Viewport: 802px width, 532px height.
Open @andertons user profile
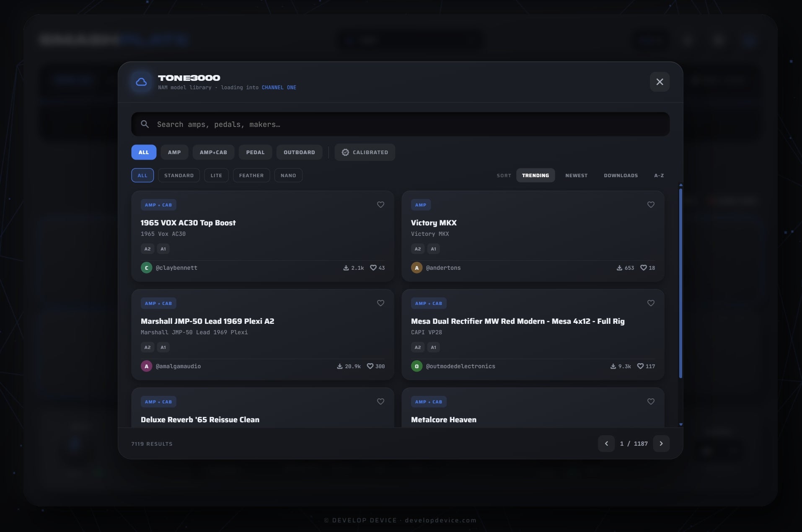443,268
